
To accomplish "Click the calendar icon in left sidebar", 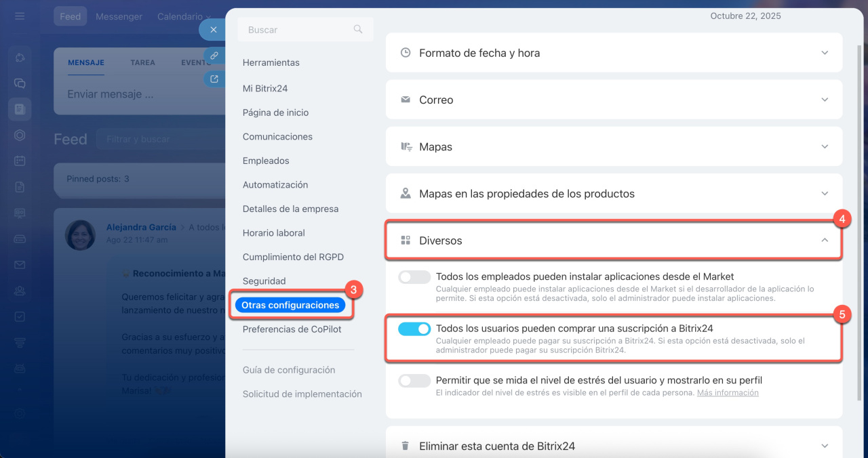I will (20, 161).
